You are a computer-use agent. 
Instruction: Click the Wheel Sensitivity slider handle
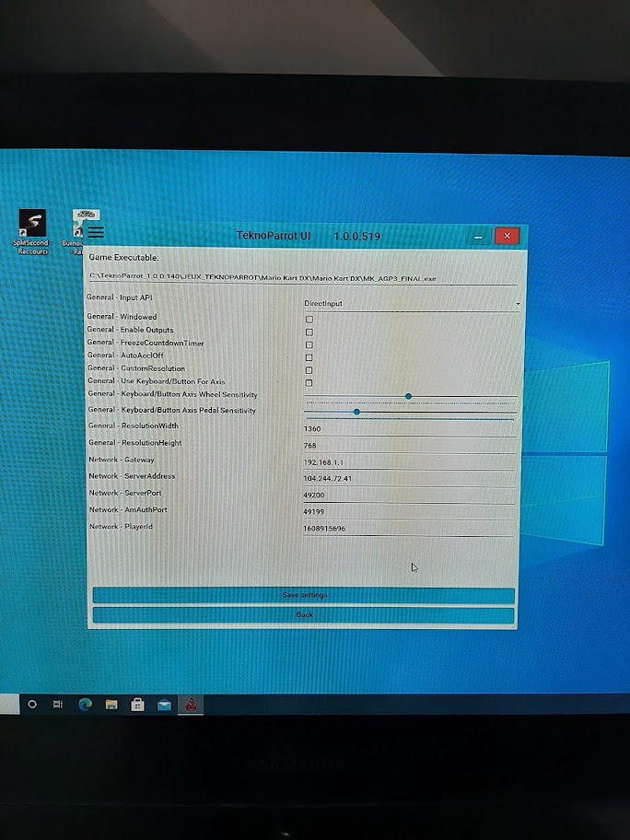tap(408, 396)
